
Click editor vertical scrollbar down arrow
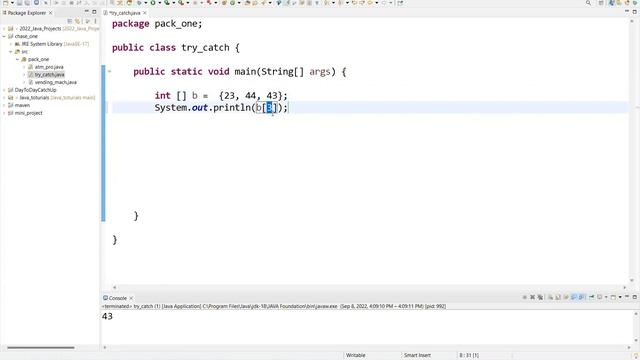[632, 280]
